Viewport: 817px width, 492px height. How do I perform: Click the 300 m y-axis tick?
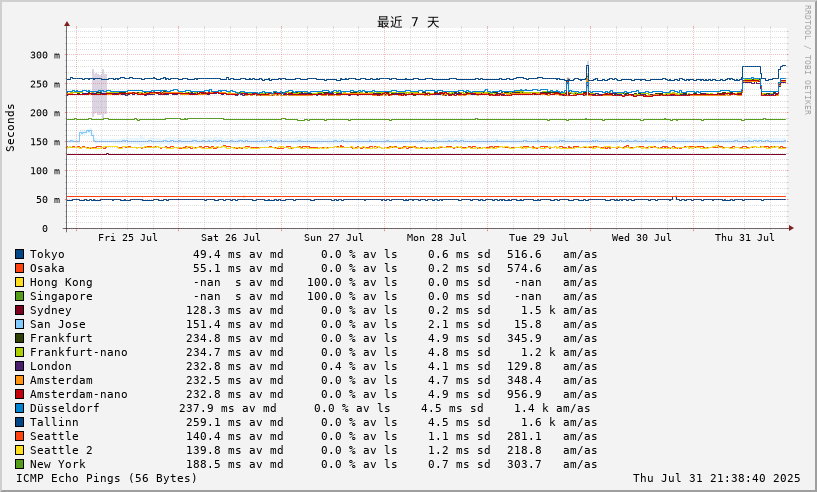[x=45, y=55]
